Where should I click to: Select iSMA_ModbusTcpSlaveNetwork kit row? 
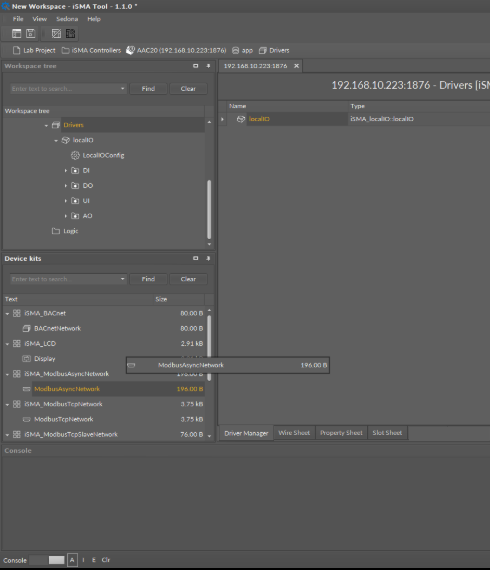coord(104,434)
